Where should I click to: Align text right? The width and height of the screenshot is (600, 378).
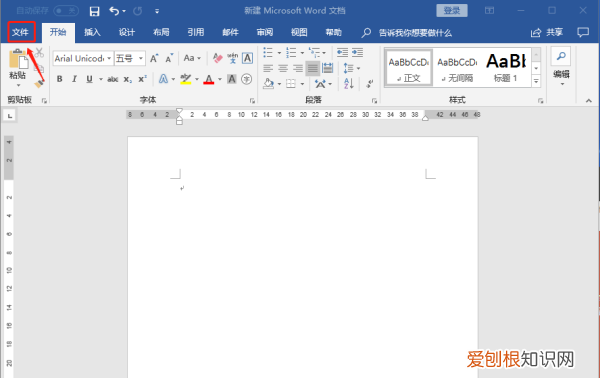click(x=298, y=68)
